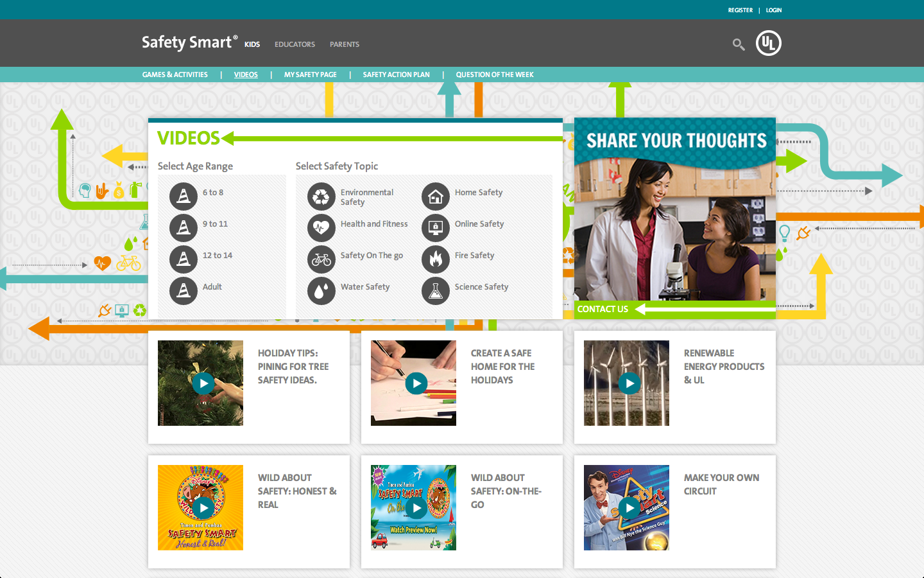Open the My Safety Page tab
This screenshot has width=924, height=578.
[311, 74]
